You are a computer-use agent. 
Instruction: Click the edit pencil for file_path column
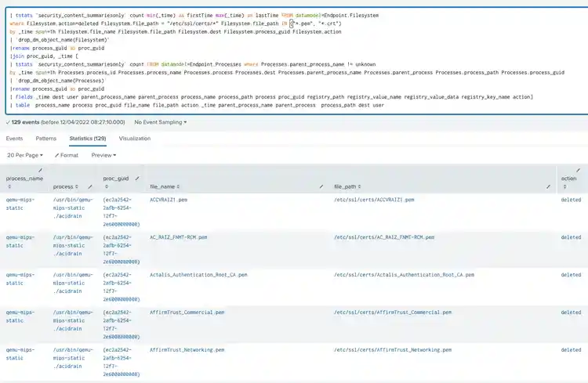tap(549, 186)
